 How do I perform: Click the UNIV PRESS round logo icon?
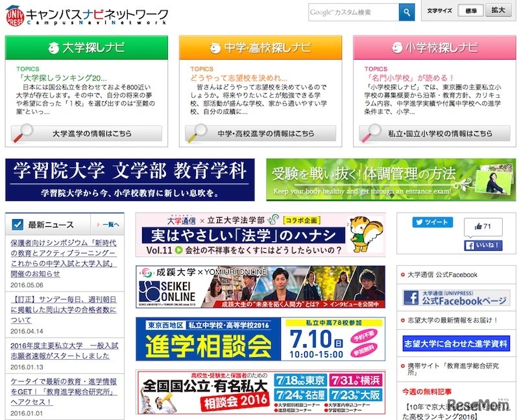pos(15,16)
